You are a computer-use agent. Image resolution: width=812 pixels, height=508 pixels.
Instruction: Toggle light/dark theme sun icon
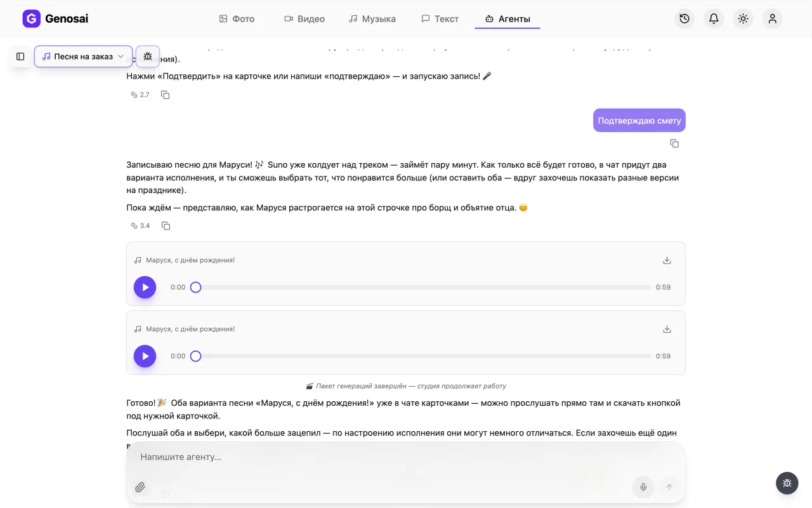743,19
